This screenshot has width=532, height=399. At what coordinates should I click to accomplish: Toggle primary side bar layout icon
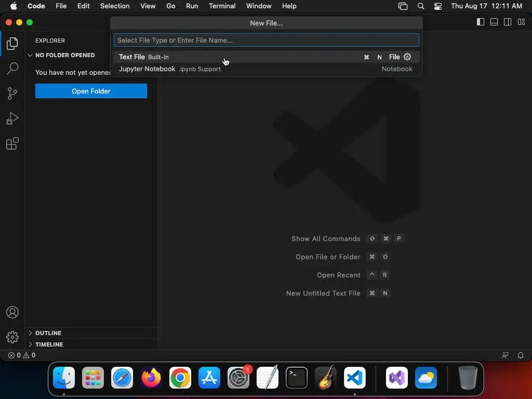481,22
